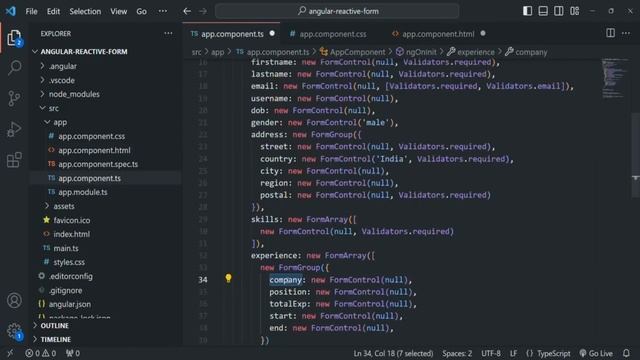The height and width of the screenshot is (360, 640).
Task: Change file encoding UTF-8
Action: pyautogui.click(x=491, y=353)
